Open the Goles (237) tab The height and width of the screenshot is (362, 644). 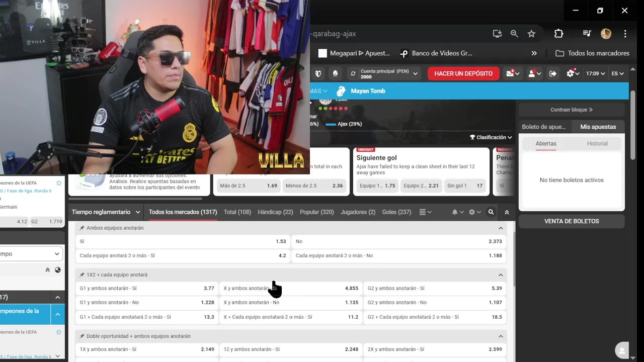[396, 212]
